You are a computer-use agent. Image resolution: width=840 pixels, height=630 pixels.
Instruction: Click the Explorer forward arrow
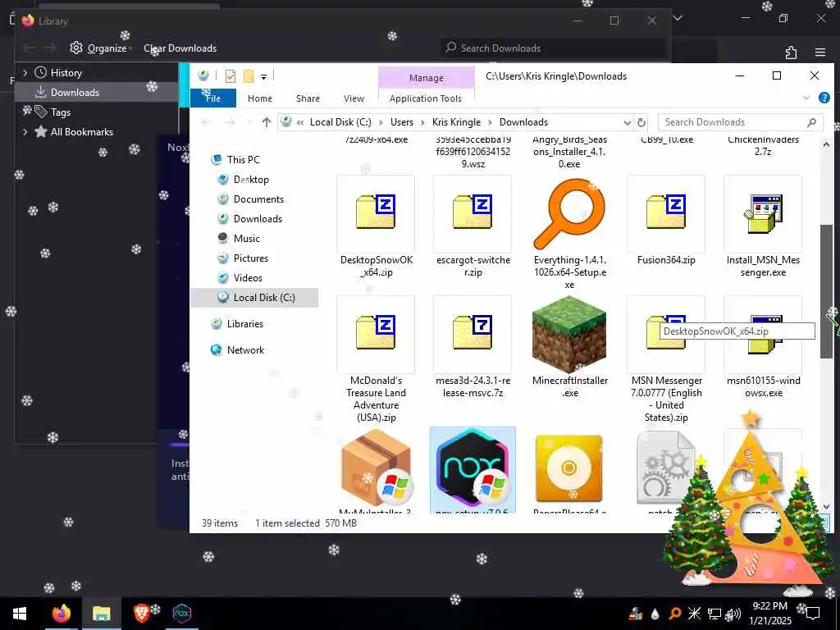230,122
